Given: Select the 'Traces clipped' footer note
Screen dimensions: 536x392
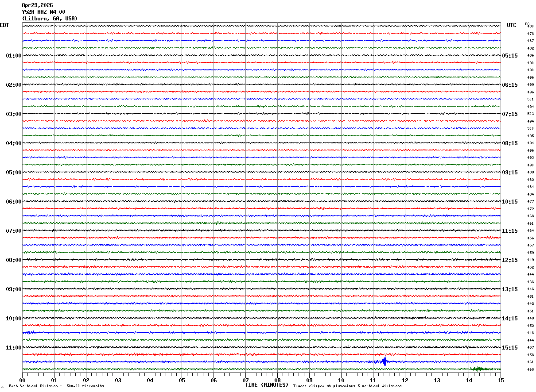Looking at the screenshot, I should [347, 386].
